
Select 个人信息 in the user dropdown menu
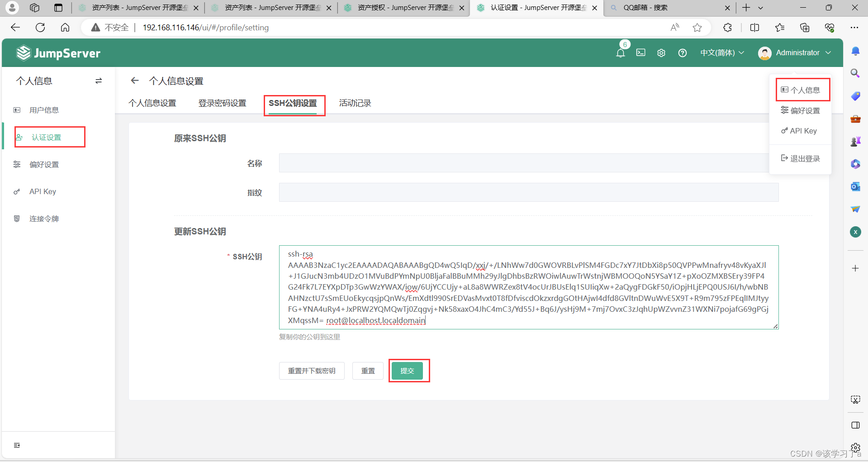coord(800,90)
